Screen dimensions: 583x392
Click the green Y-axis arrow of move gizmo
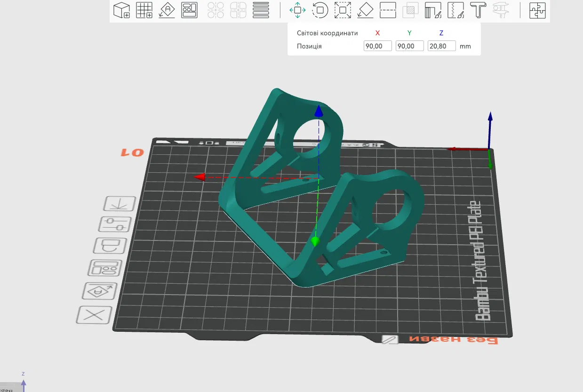[x=315, y=242]
